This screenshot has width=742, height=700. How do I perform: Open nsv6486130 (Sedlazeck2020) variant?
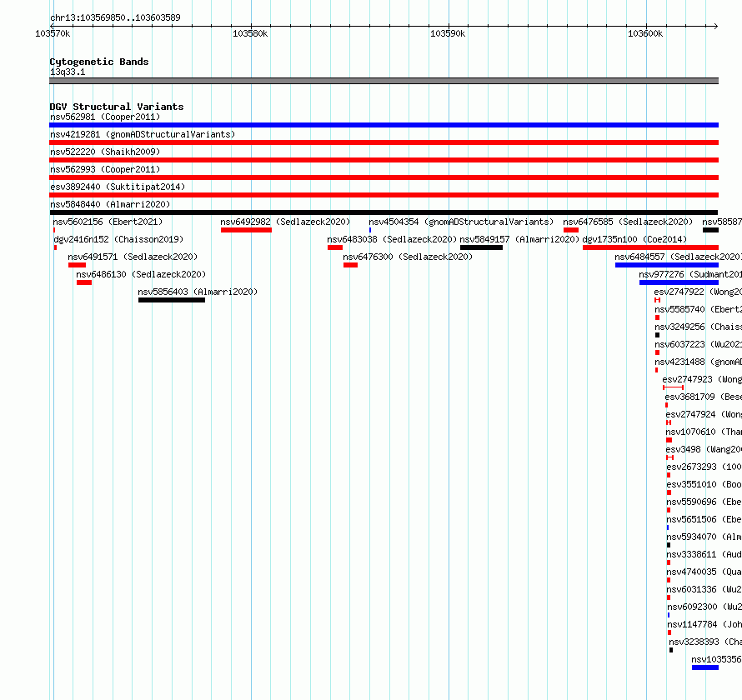click(x=141, y=274)
